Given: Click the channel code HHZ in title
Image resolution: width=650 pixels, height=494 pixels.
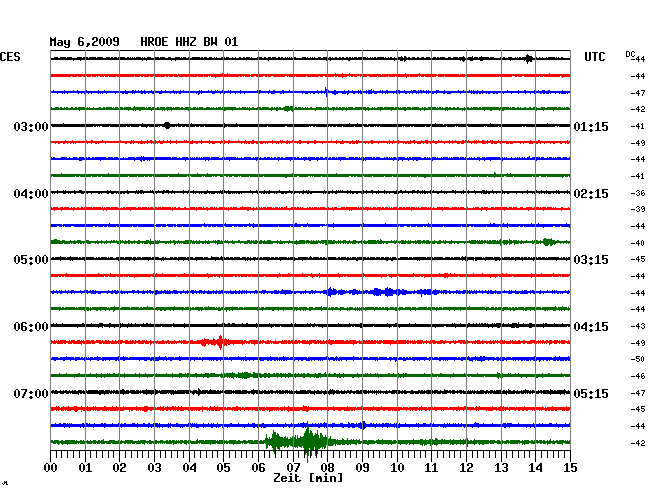Looking at the screenshot, I should pyautogui.click(x=186, y=42).
